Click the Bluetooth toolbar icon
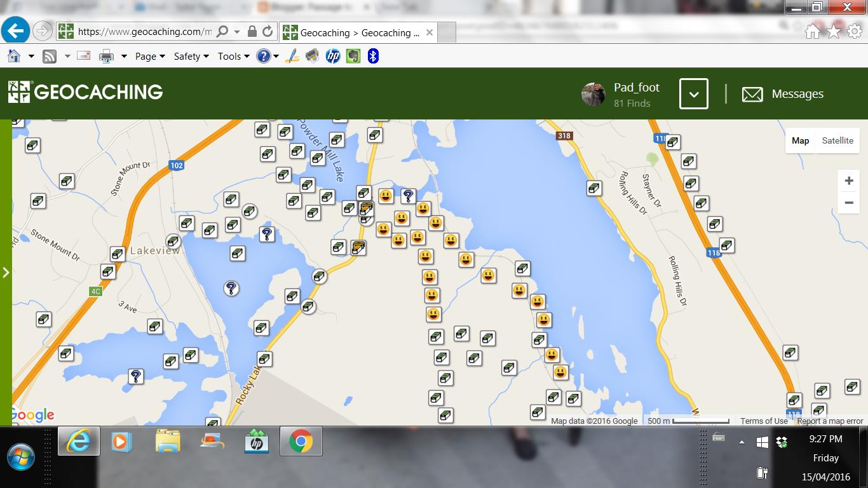868x488 pixels. point(374,57)
